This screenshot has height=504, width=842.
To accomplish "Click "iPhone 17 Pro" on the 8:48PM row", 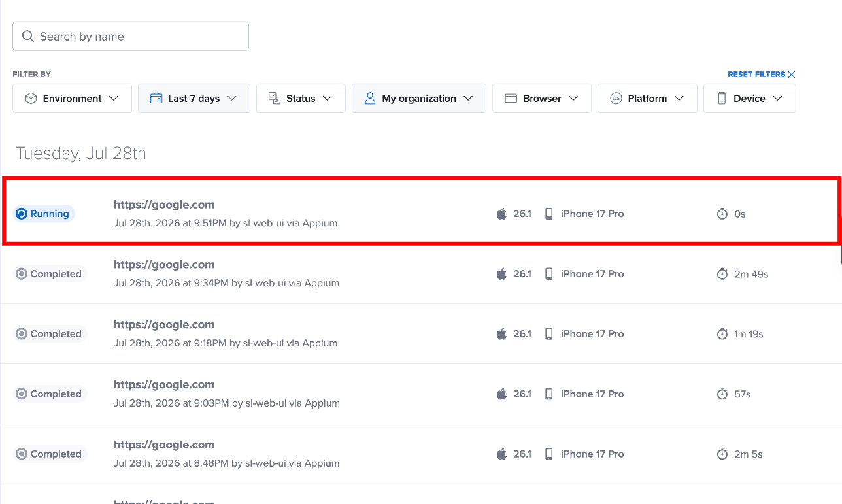I will point(592,454).
